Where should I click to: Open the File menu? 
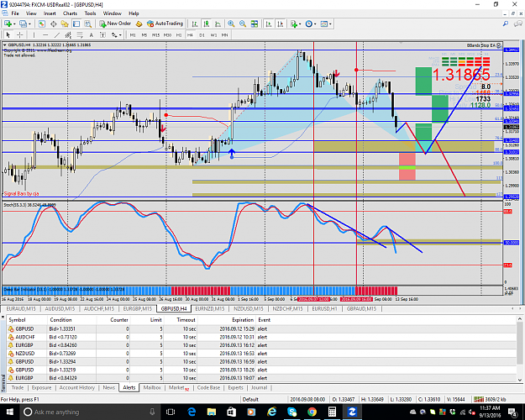point(15,13)
